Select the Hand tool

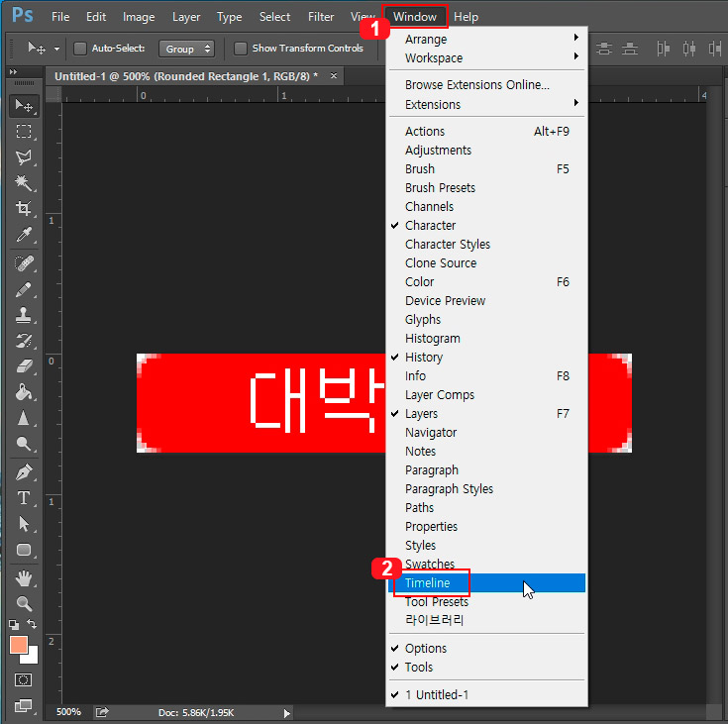(24, 578)
